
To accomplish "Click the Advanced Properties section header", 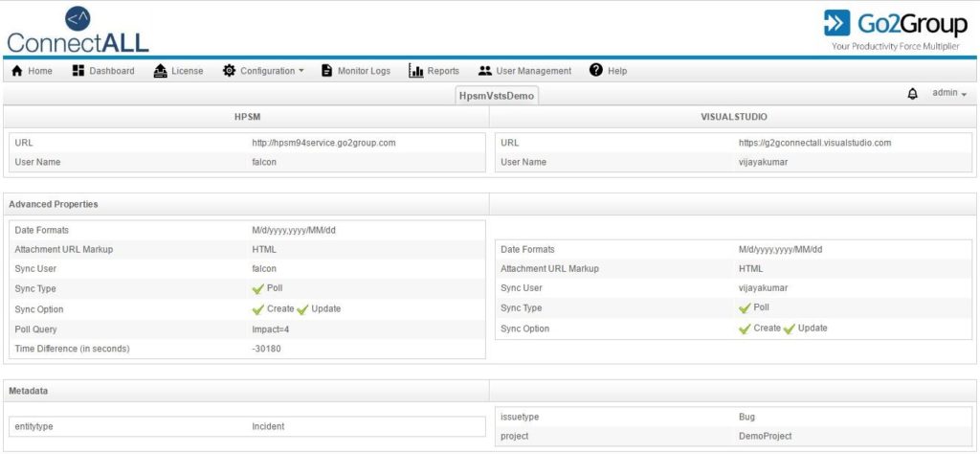I will pyautogui.click(x=54, y=204).
